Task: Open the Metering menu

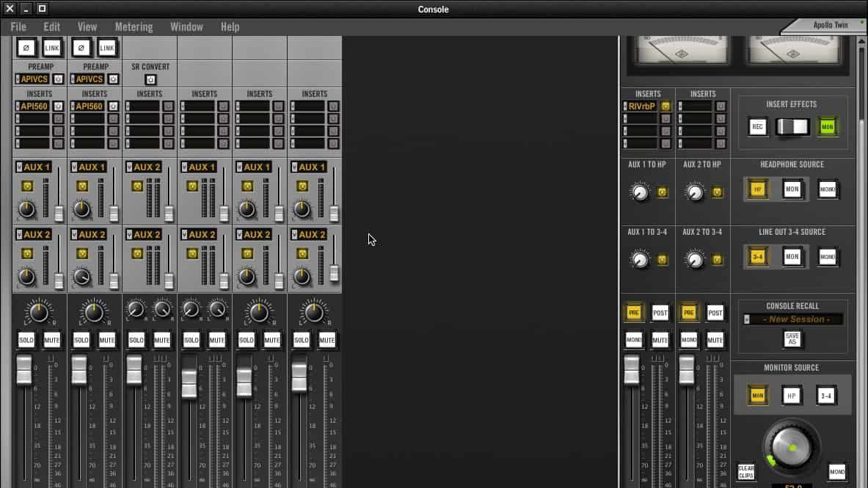Action: (x=134, y=27)
